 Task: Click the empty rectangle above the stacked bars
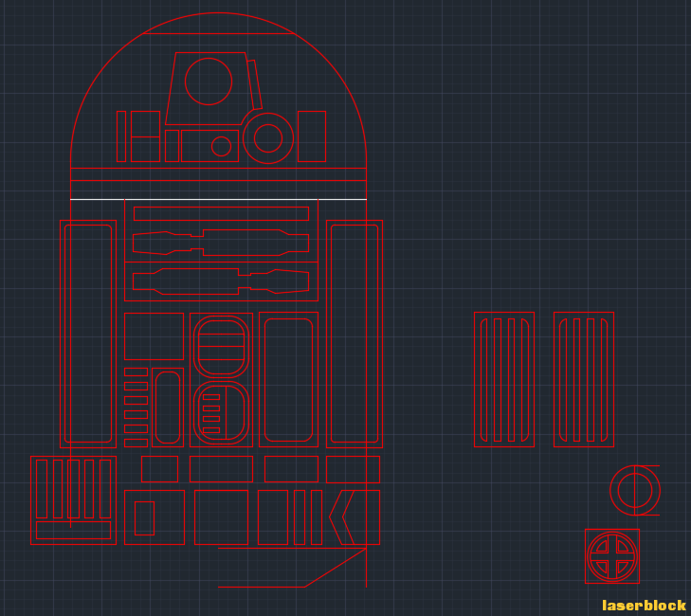pyautogui.click(x=154, y=335)
